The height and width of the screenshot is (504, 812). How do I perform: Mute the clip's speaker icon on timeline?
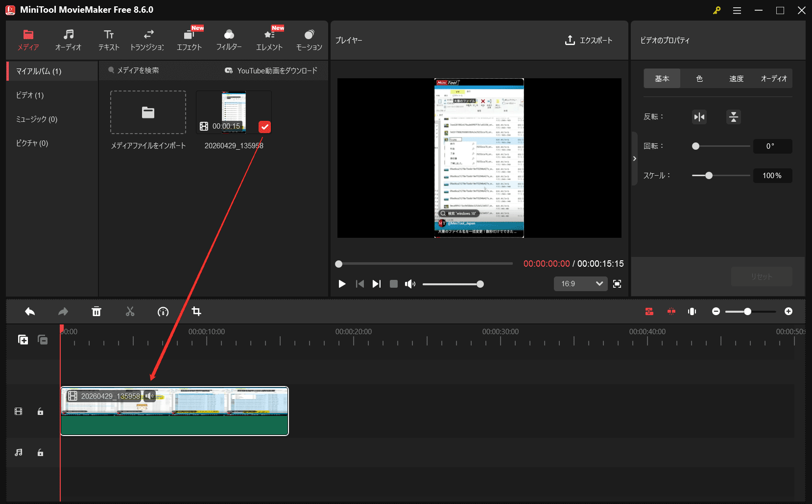tap(149, 396)
